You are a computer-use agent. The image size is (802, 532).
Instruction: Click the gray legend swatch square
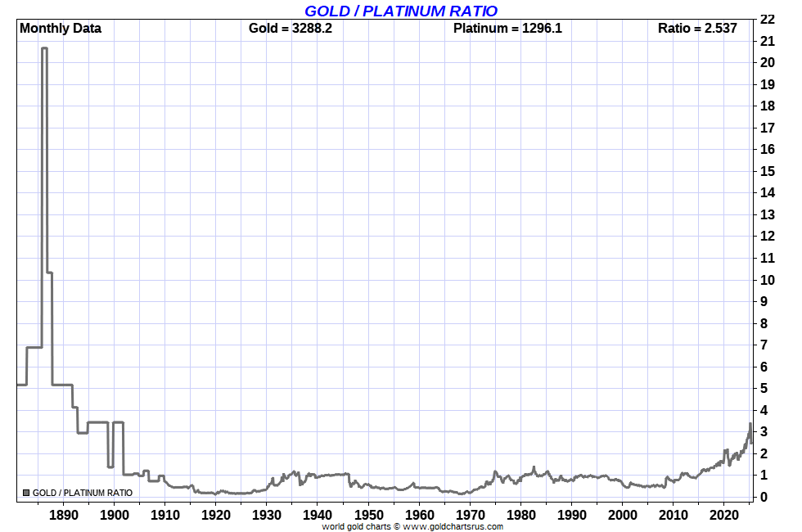click(x=26, y=493)
